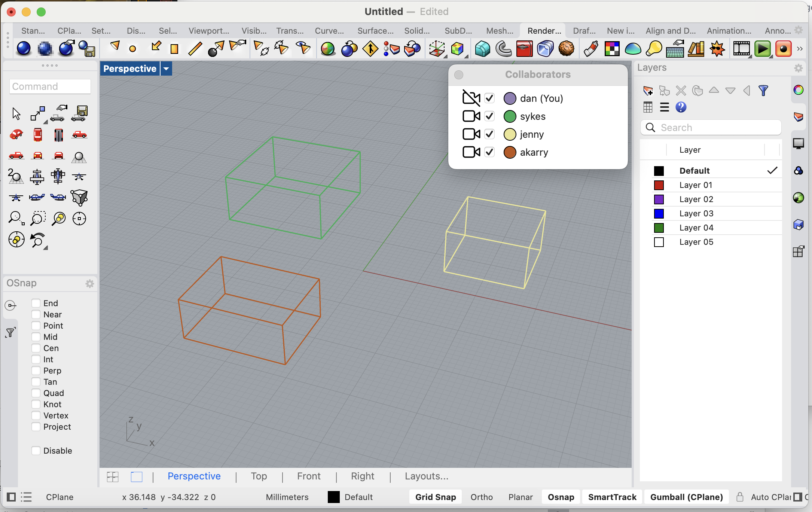Enable the End object snap

tap(36, 303)
